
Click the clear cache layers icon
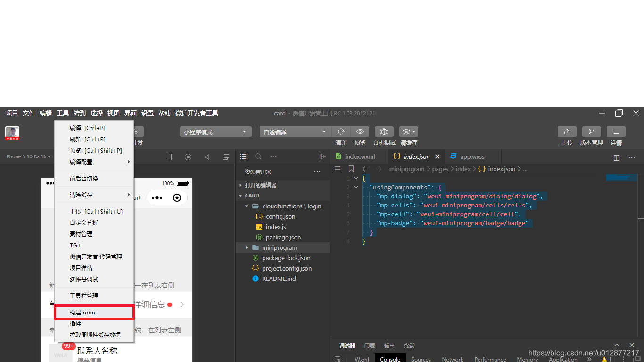pos(408,132)
